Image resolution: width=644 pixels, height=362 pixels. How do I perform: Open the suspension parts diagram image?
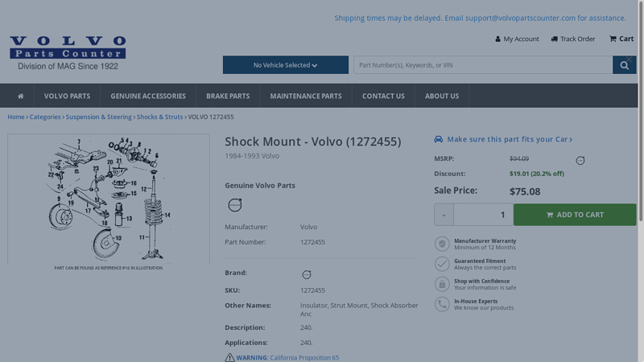click(109, 199)
